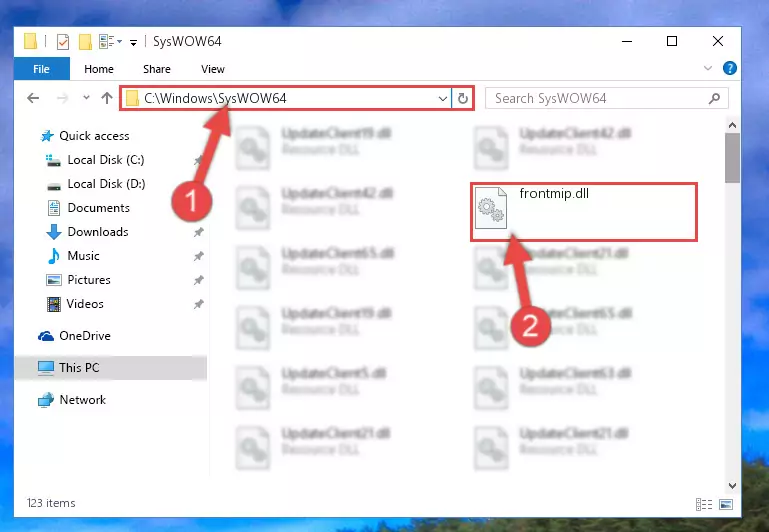Click scrollbar down arrow in file list

click(732, 485)
